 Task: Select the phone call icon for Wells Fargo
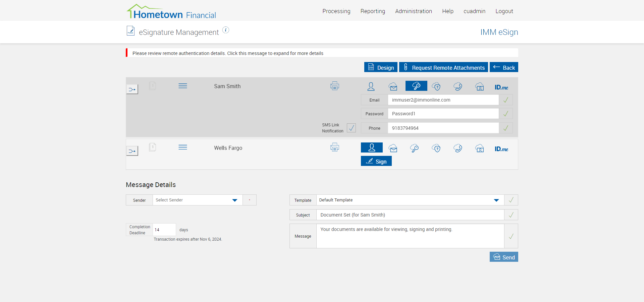pyautogui.click(x=458, y=148)
